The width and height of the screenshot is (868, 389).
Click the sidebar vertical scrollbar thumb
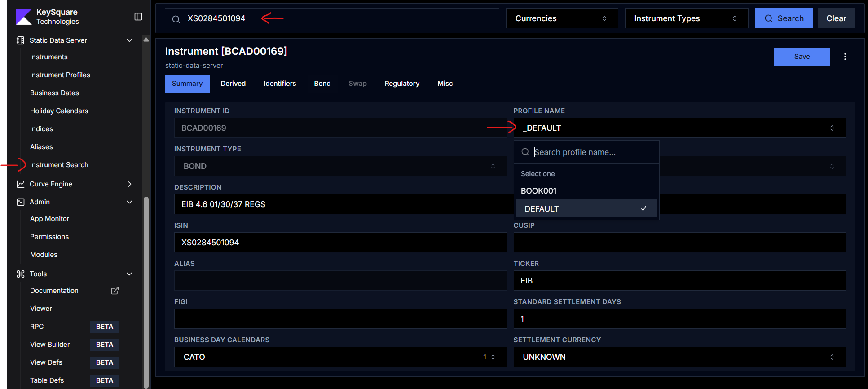(146, 292)
